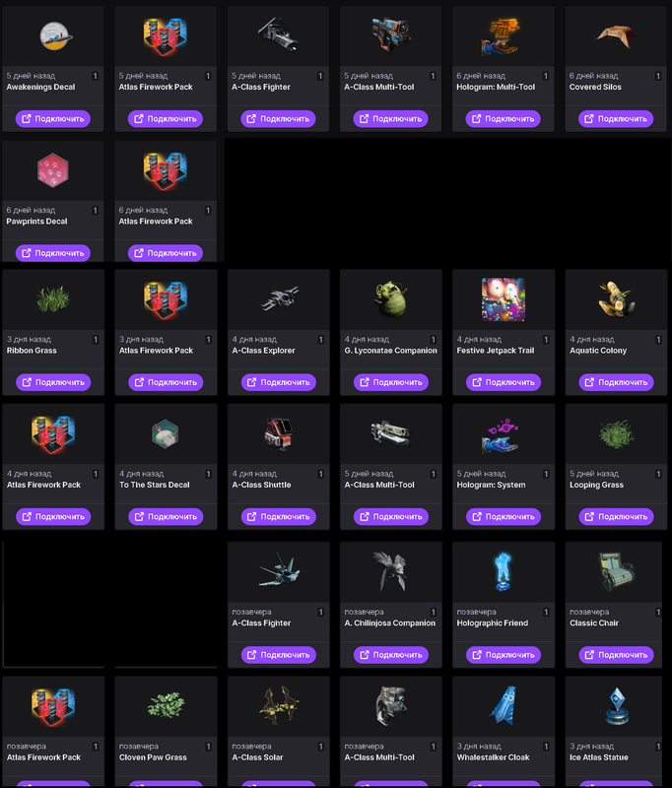
Task: Click Подключить under A-Class Shuttle
Action: [x=279, y=516]
